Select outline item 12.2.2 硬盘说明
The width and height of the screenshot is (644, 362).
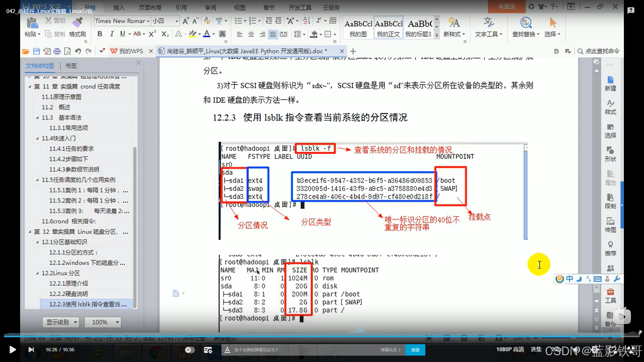pos(68,294)
